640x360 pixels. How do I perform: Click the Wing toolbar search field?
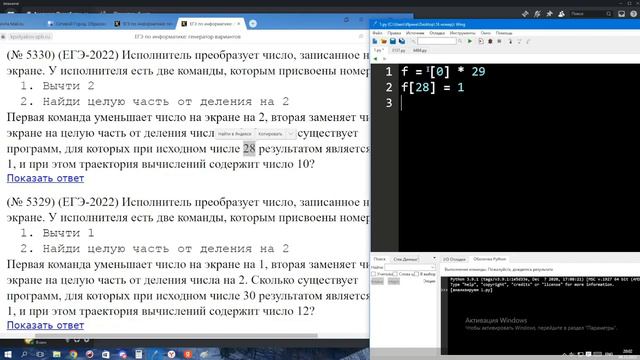[437, 41]
